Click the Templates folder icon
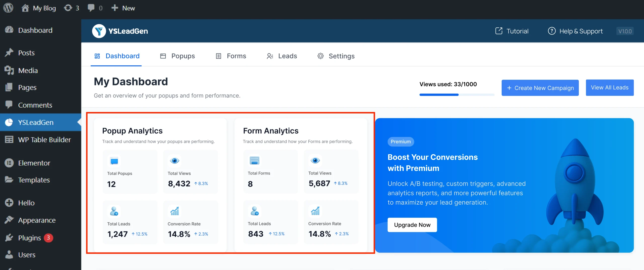Viewport: 644px width, 270px height. (9, 179)
